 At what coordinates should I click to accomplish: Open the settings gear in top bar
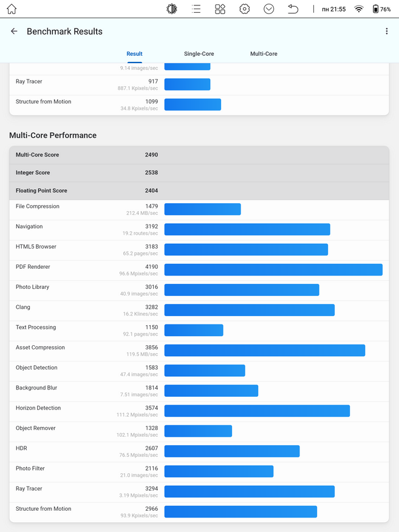click(x=245, y=9)
